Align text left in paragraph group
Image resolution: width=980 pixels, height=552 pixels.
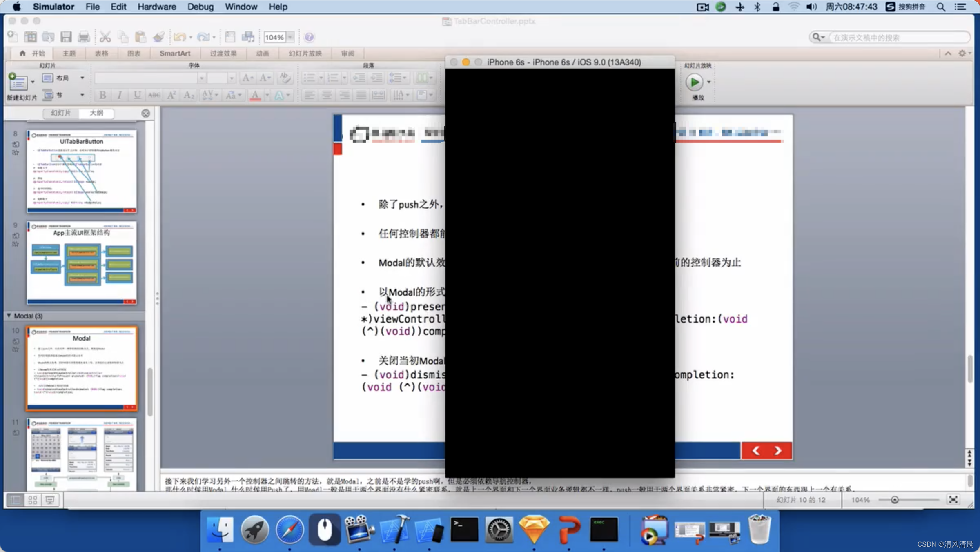pos(310,95)
